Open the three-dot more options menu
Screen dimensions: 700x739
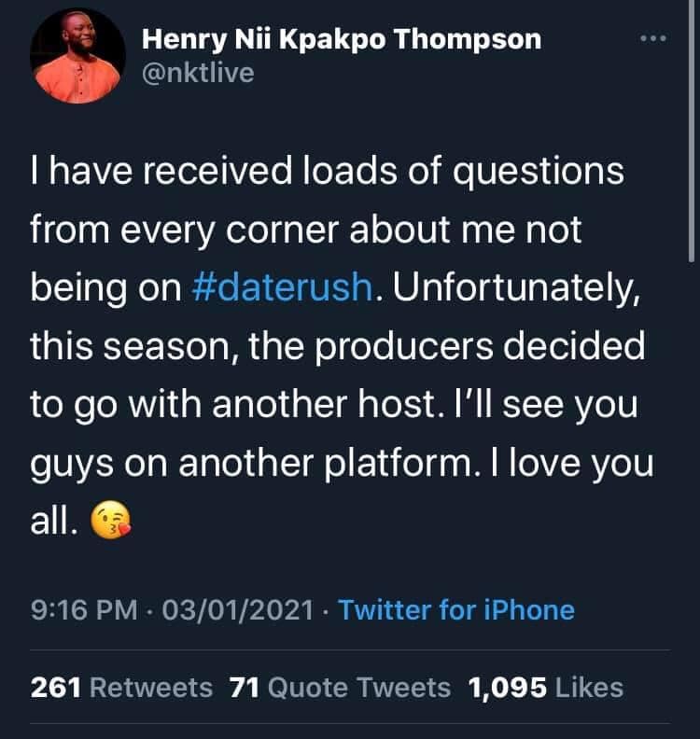pyautogui.click(x=653, y=39)
